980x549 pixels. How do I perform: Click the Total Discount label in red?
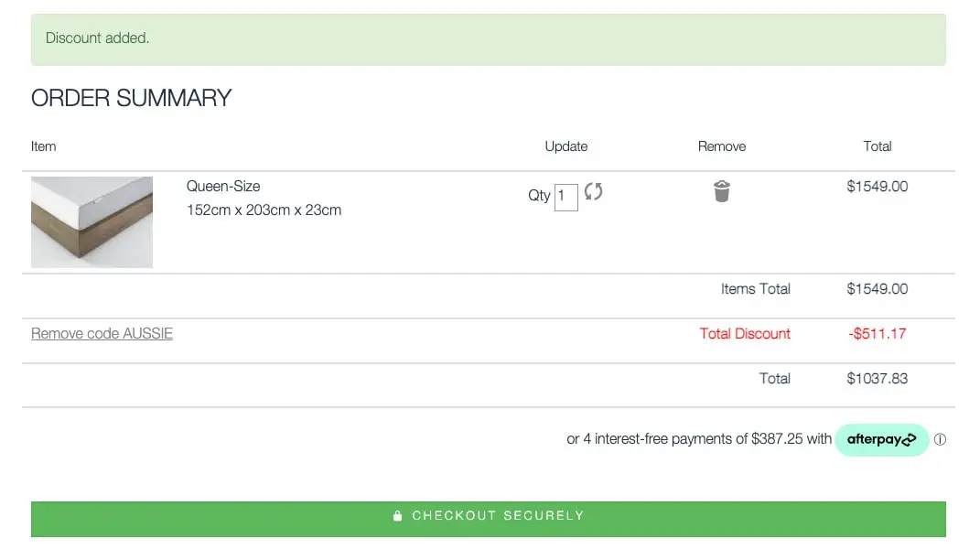click(745, 333)
